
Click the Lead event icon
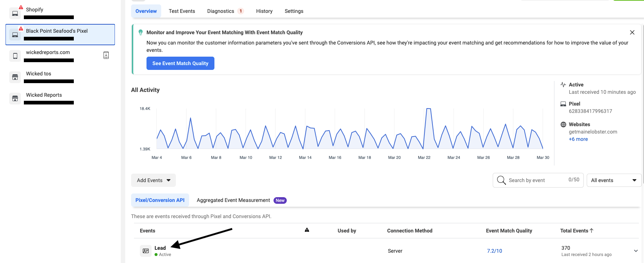(146, 251)
